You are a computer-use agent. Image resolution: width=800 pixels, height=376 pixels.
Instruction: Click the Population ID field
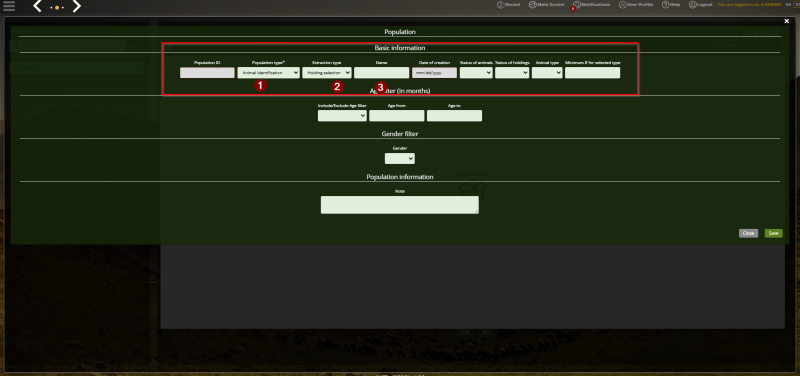207,73
